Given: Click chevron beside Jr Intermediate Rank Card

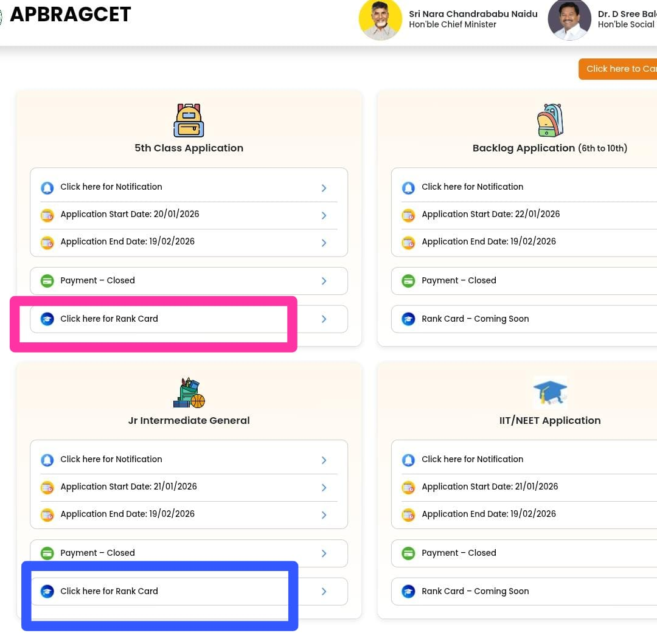Looking at the screenshot, I should coord(324,592).
